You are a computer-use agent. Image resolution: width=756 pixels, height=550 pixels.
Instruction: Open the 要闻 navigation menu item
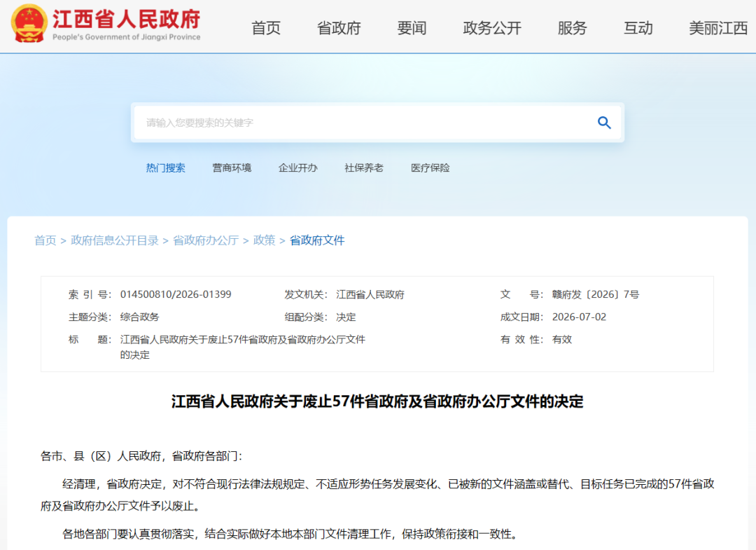click(x=412, y=28)
